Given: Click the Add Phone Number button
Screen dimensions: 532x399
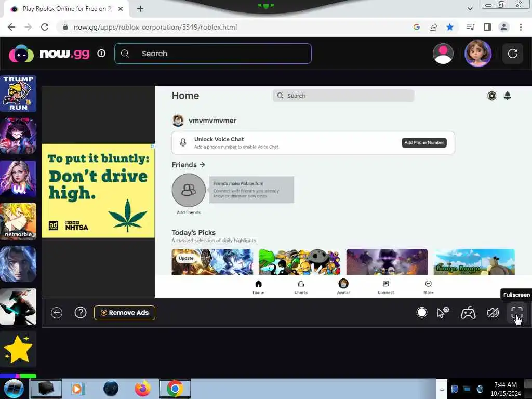Looking at the screenshot, I should 424,142.
